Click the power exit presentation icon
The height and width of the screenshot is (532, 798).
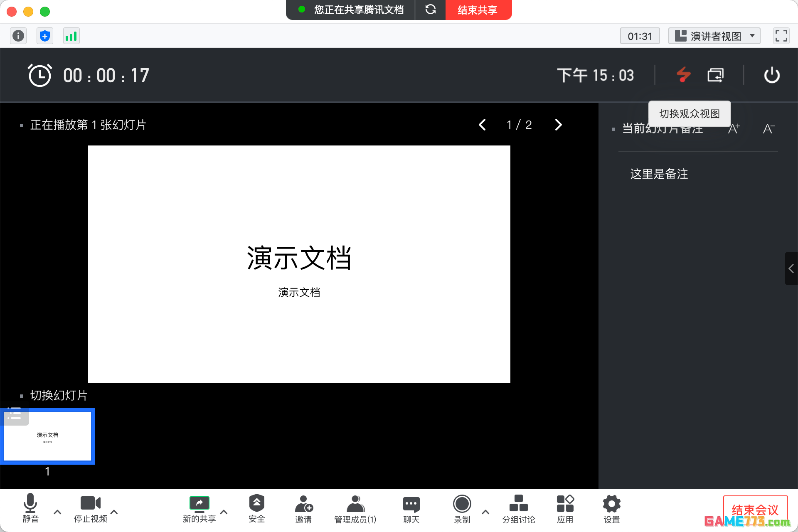pos(771,75)
